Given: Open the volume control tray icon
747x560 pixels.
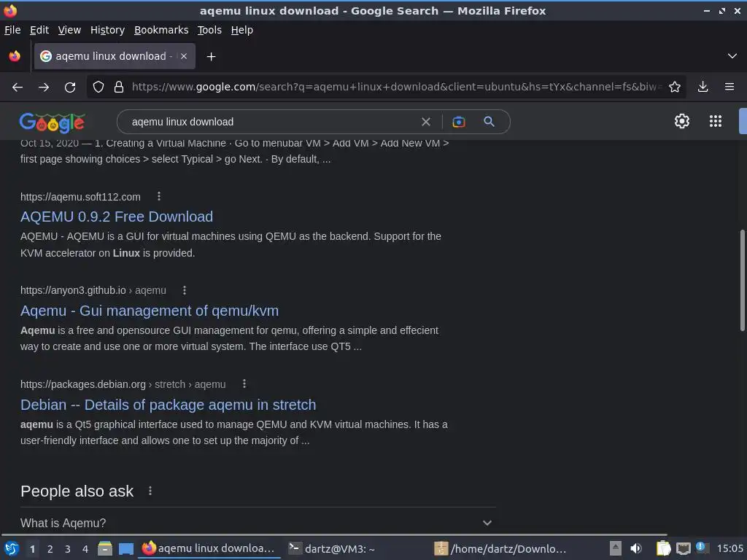Looking at the screenshot, I should [x=636, y=548].
